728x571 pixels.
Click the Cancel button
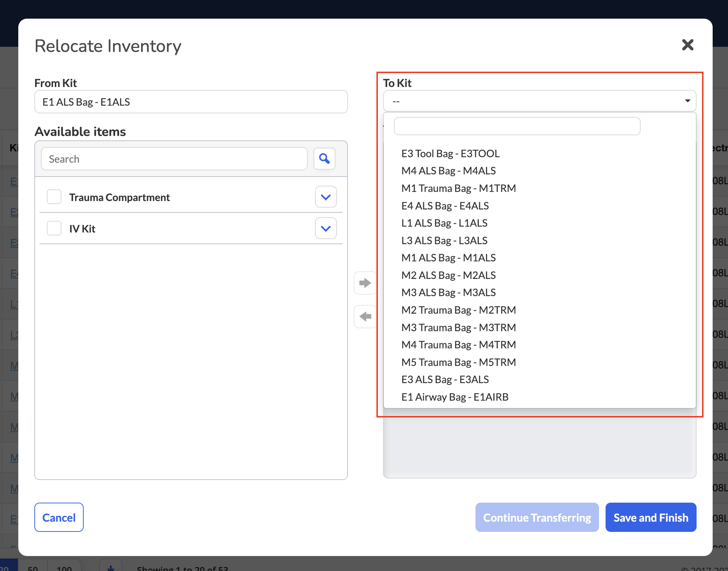(59, 517)
